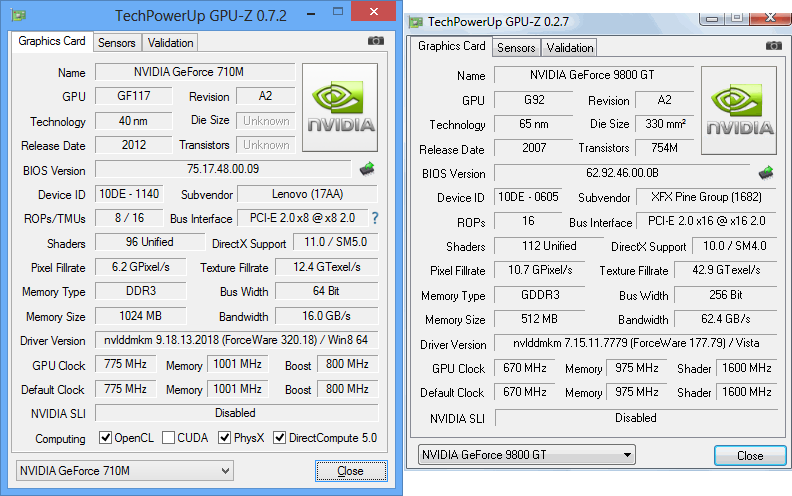Click Memory Type value DDR3
Screen dimensions: 792x496
pyautogui.click(x=140, y=291)
